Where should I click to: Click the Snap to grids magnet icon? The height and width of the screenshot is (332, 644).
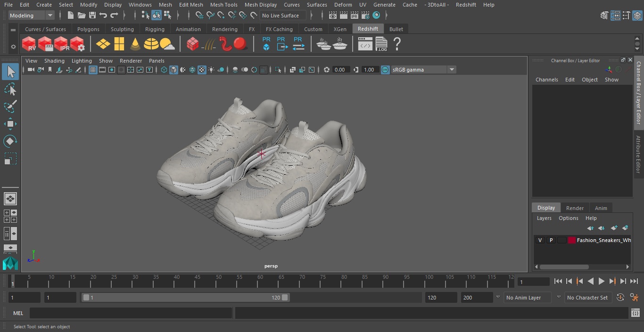[199, 16]
